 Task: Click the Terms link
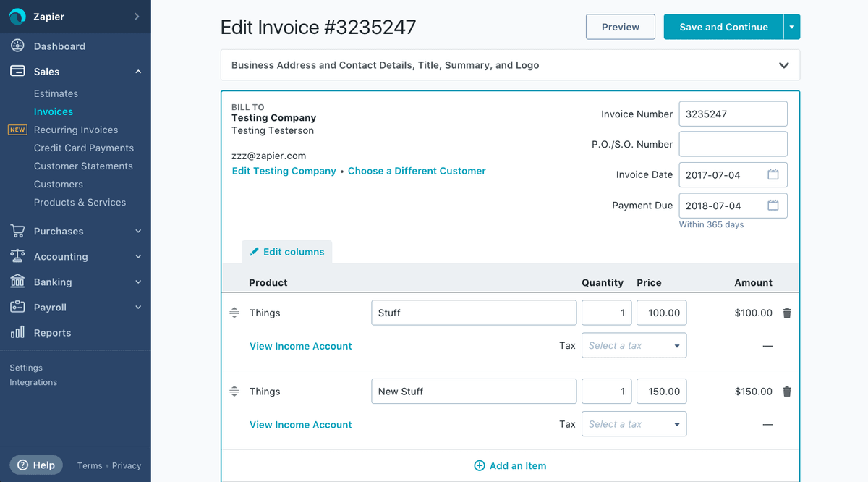point(90,465)
